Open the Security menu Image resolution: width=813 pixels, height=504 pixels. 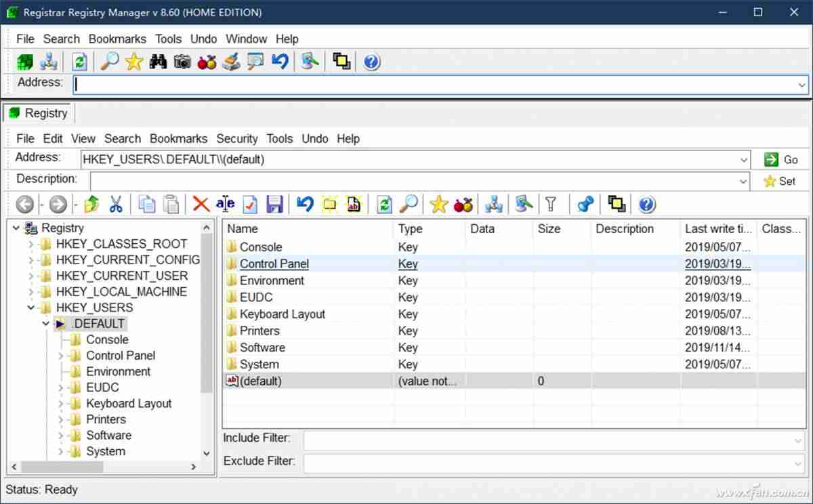pyautogui.click(x=236, y=138)
